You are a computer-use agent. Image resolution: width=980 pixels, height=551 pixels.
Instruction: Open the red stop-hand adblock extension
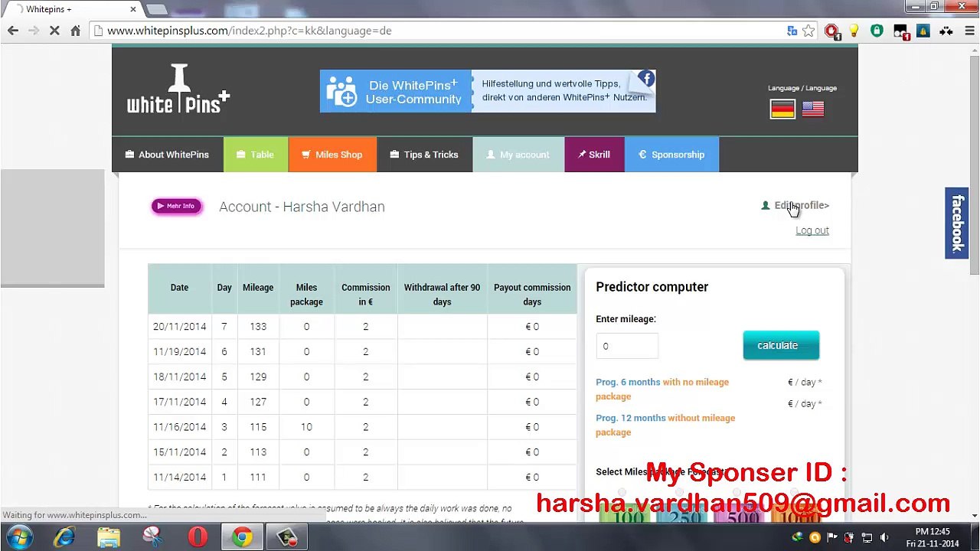(831, 31)
